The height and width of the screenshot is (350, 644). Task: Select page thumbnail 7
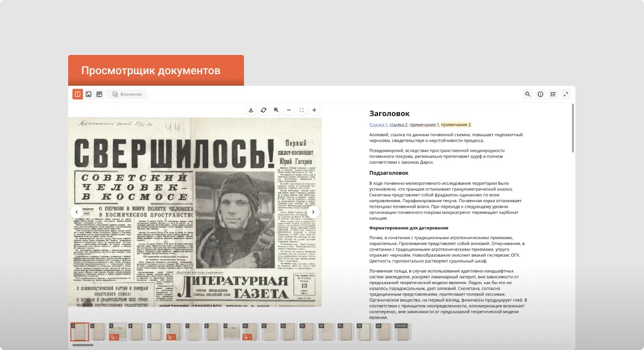(193, 331)
